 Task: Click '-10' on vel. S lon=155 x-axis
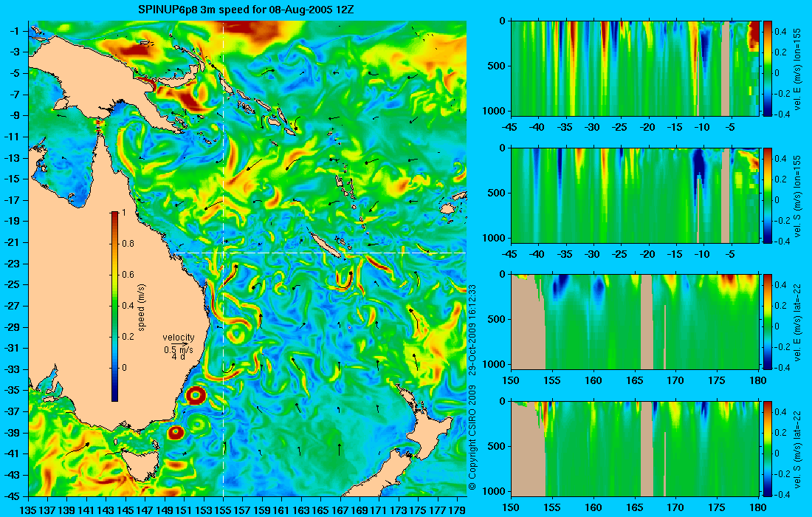(702, 254)
